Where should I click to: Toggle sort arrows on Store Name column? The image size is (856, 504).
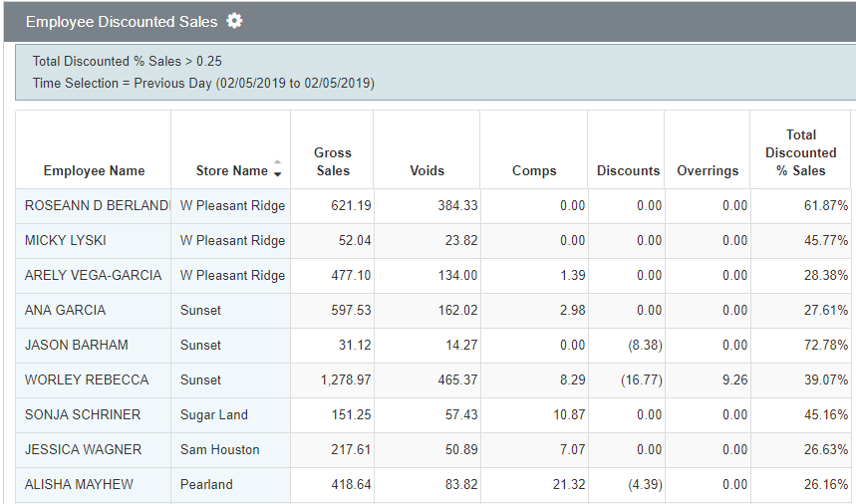(x=277, y=169)
